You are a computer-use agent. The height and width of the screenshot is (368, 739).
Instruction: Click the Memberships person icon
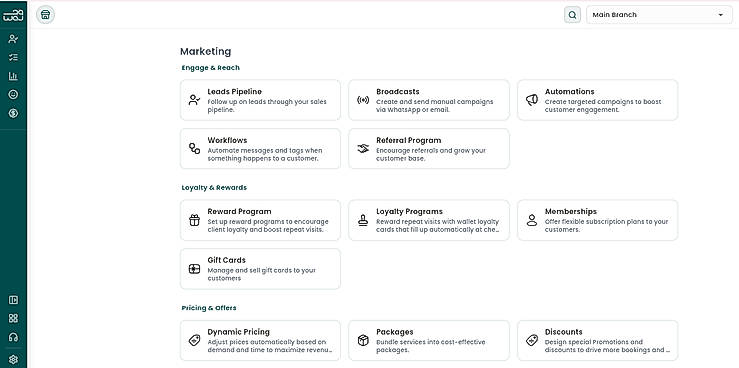click(532, 220)
